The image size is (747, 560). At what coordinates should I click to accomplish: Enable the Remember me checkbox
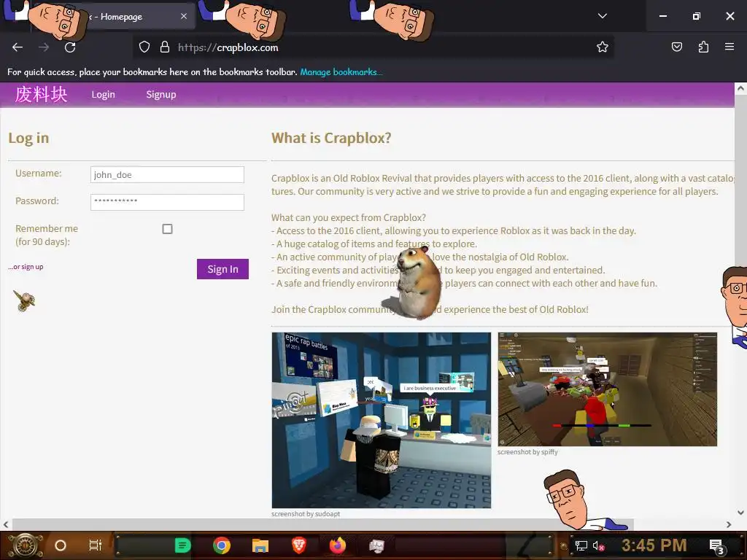tap(167, 229)
